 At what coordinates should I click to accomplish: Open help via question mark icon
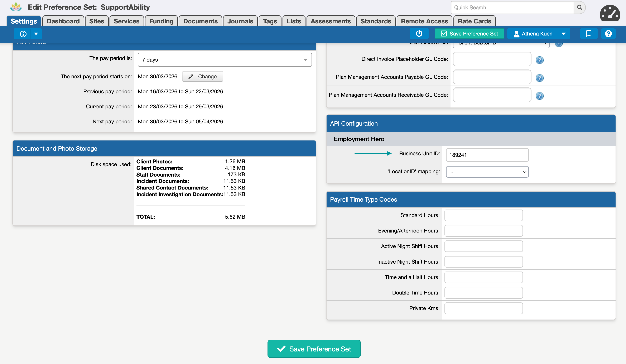pos(608,34)
